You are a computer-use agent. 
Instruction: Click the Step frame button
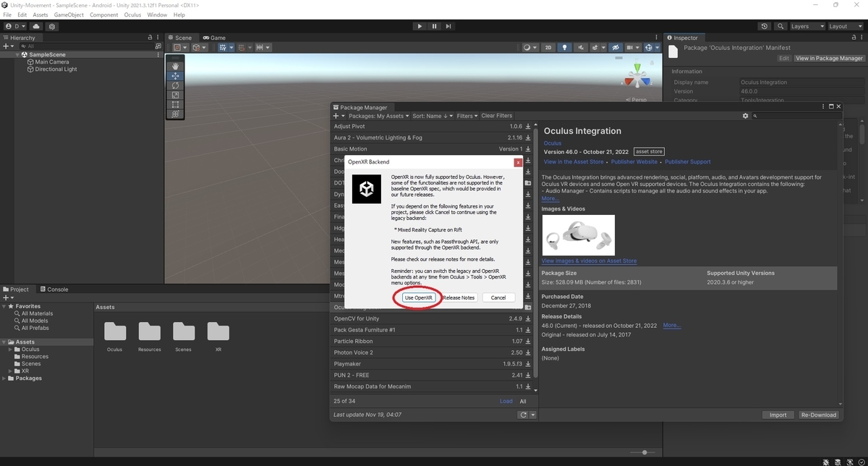coord(448,26)
